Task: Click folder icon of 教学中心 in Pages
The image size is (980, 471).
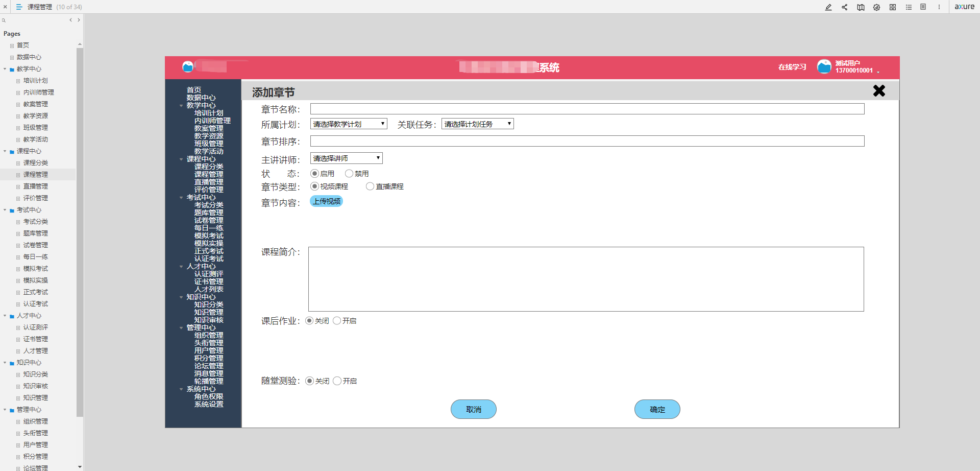Action: pyautogui.click(x=12, y=69)
